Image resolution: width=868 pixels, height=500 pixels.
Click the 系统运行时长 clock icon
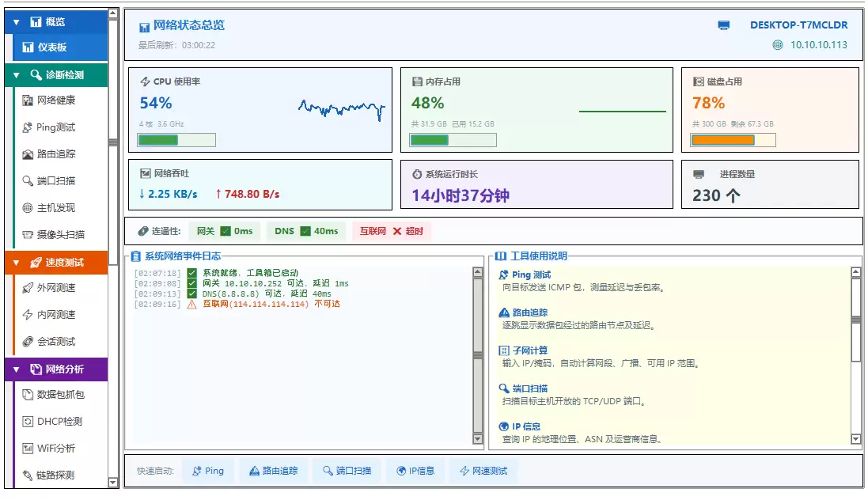pos(418,174)
